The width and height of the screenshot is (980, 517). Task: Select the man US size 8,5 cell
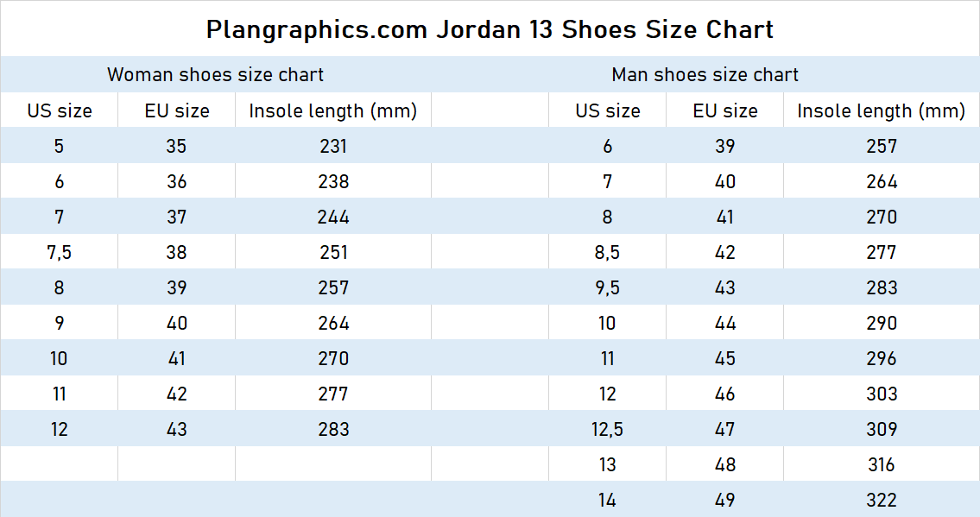pyautogui.click(x=607, y=252)
